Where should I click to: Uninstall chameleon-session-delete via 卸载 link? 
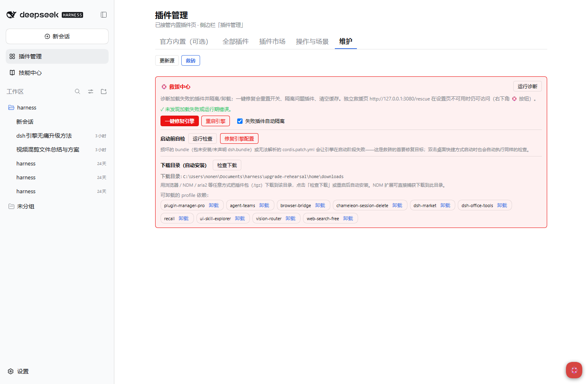tap(397, 205)
